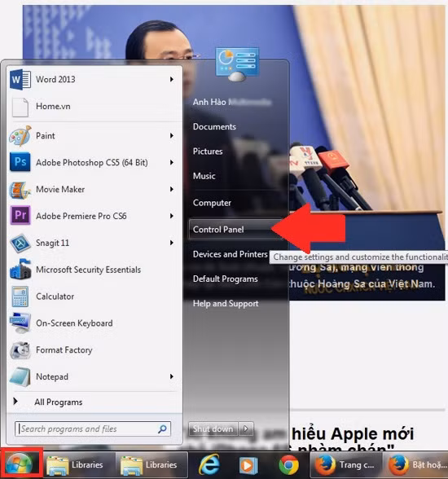Open Internet Explorer from the taskbar
This screenshot has width=448, height=479.
[209, 465]
